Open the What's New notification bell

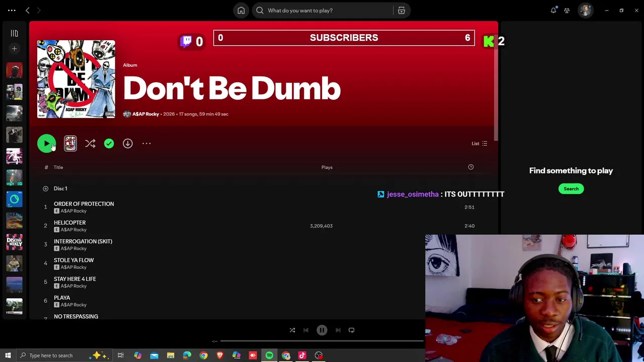click(x=553, y=10)
